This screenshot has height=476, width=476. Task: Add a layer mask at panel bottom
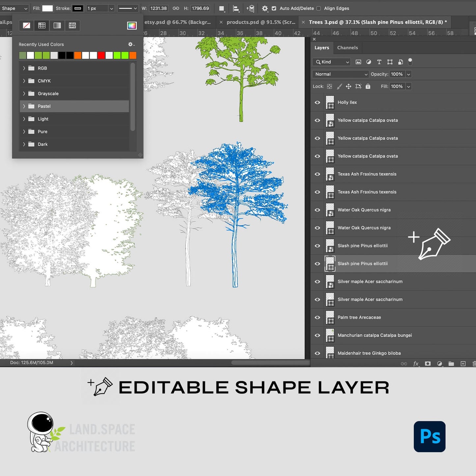428,364
